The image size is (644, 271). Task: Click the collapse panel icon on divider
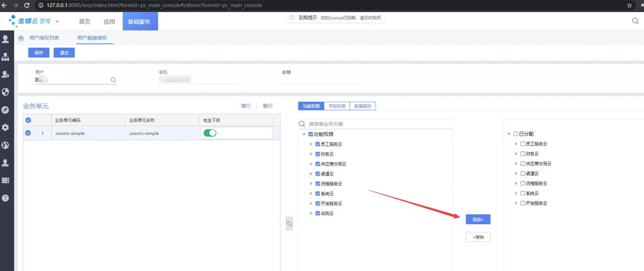click(289, 224)
